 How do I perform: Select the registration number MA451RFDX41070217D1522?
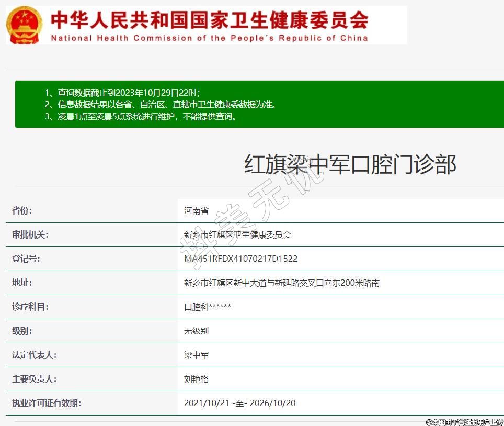[240, 259]
